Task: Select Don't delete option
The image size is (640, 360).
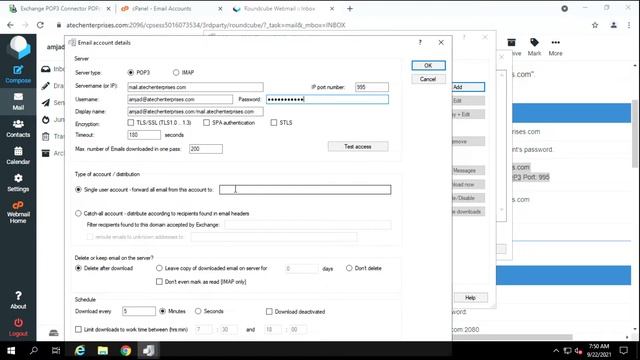Action: pos(349,268)
